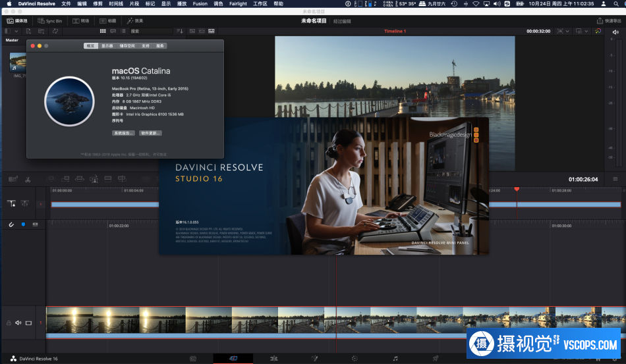626x364 pixels.
Task: Click the blue marker flag icon
Action: tap(23, 225)
